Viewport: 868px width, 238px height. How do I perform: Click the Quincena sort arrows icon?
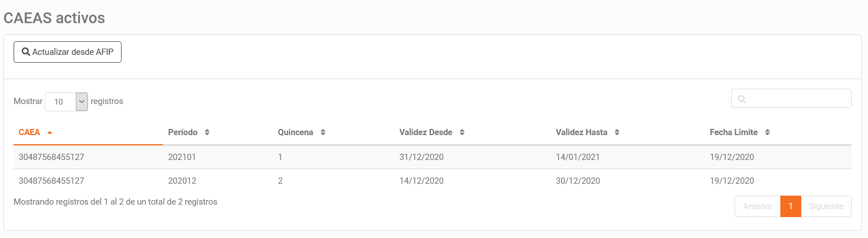pyautogui.click(x=323, y=132)
